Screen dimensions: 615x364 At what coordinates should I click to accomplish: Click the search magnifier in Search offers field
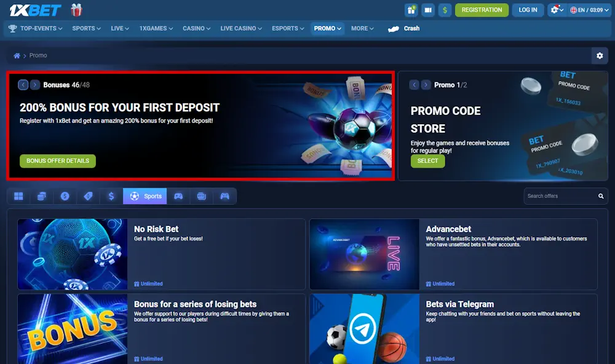(x=601, y=196)
